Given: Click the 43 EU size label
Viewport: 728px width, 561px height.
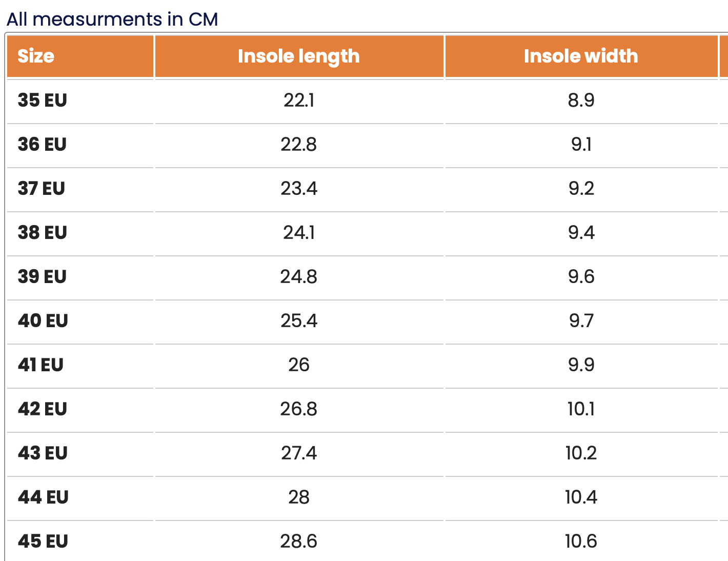Looking at the screenshot, I should tap(43, 453).
